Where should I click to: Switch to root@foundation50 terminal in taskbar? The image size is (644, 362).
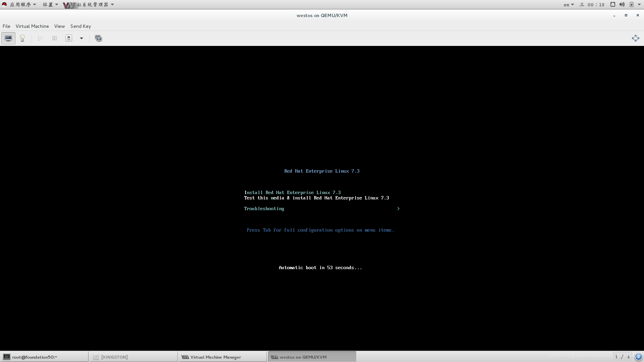(44, 357)
